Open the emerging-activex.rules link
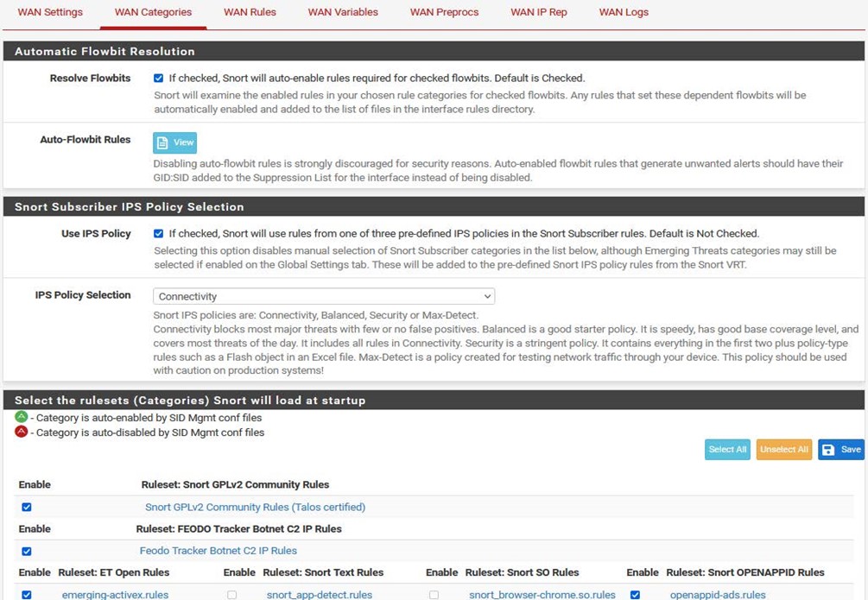This screenshot has width=868, height=600. tap(115, 595)
